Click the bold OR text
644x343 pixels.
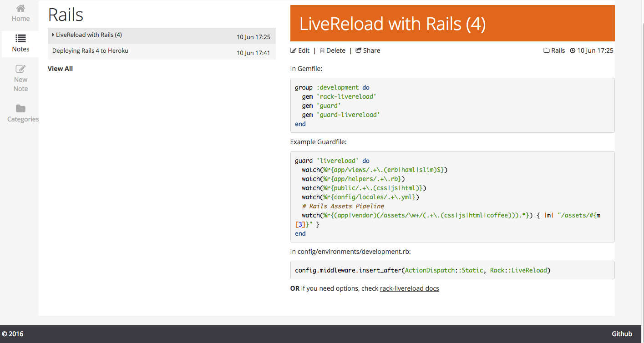tap(295, 288)
